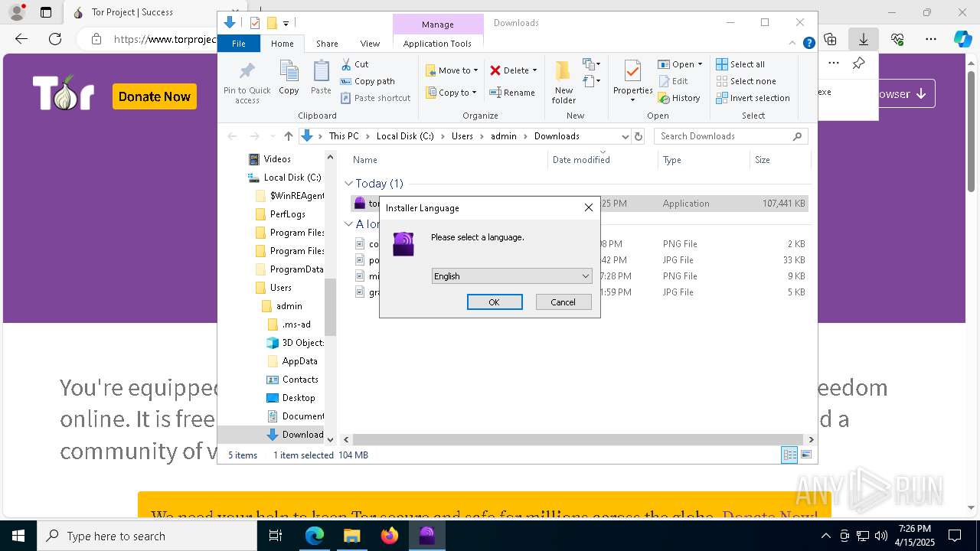Viewport: 980px width, 551px height.
Task: Confirm language with OK button
Action: click(x=495, y=302)
